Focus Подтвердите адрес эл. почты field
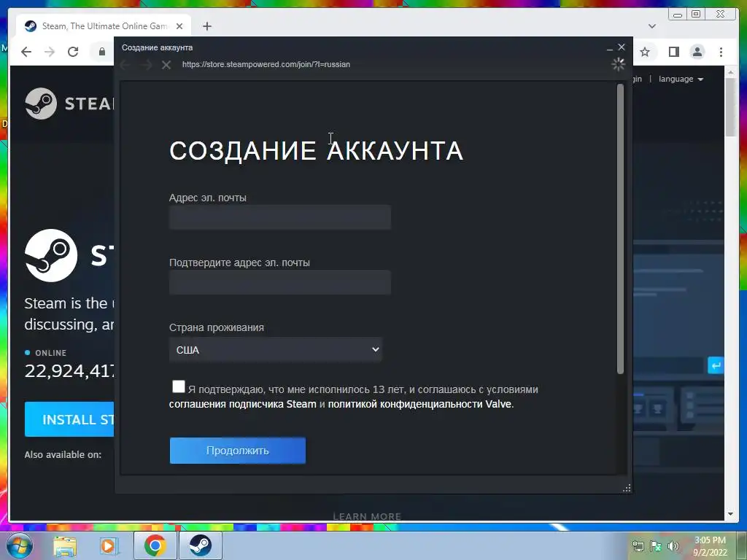This screenshot has width=747, height=560. coord(280,282)
